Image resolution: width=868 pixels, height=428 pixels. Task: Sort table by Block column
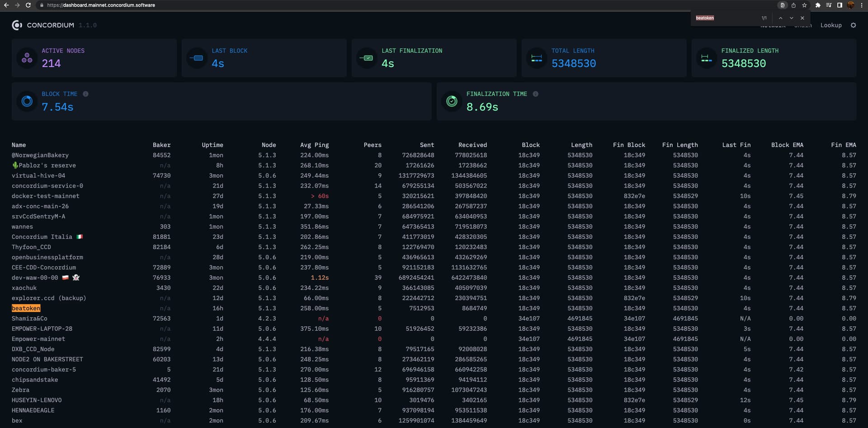[x=531, y=145]
